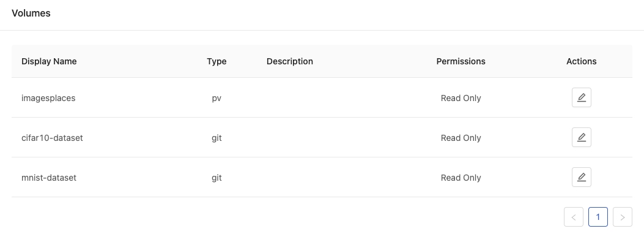
Task: Click the git type of cifar10-dataset
Action: click(x=217, y=138)
